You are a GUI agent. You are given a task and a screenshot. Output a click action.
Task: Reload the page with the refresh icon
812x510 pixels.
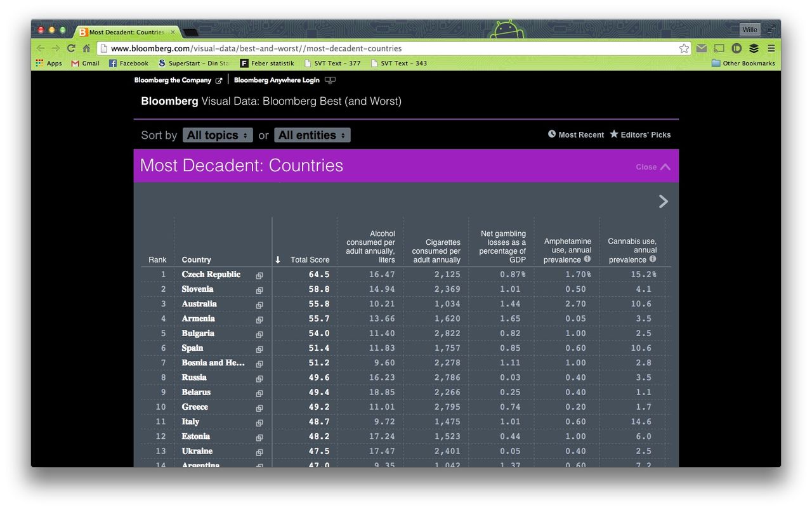(71, 48)
